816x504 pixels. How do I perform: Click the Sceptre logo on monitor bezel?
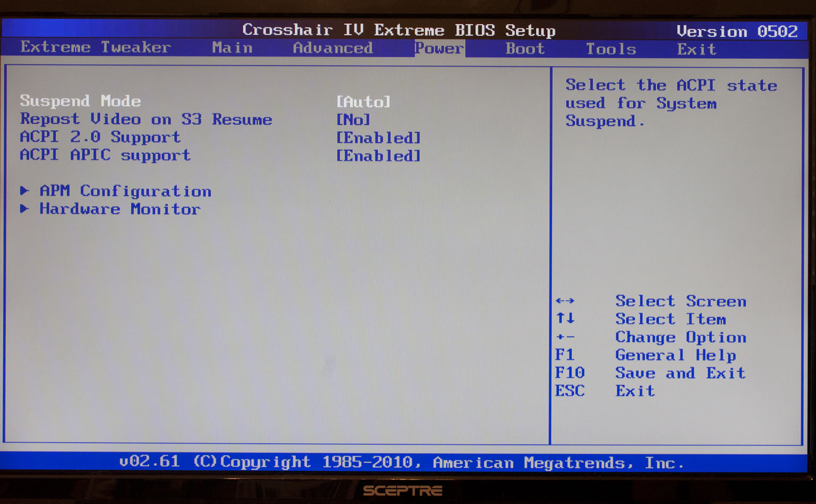403,490
